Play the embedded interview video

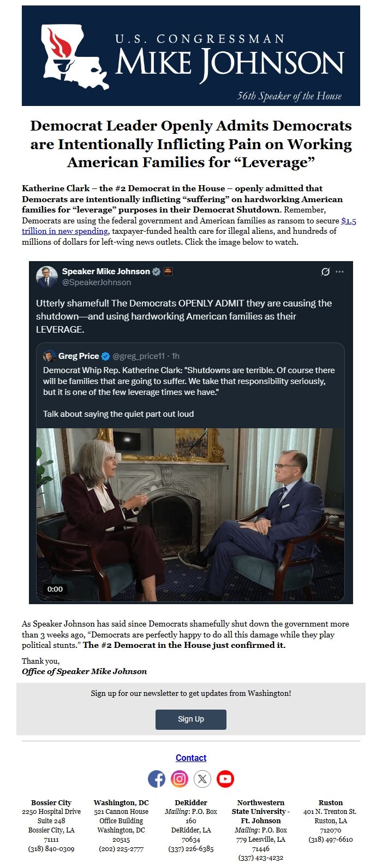[190, 513]
